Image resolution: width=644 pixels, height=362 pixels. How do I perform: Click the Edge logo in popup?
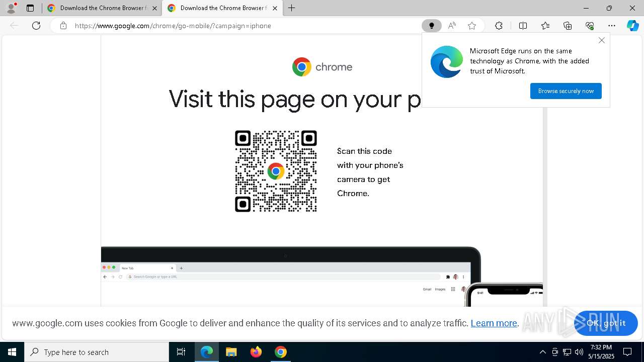(447, 62)
